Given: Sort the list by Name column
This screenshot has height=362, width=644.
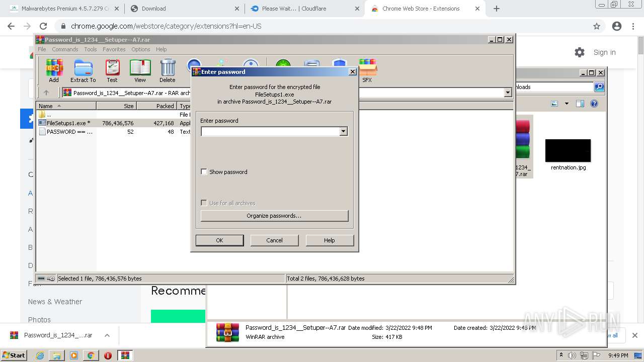Looking at the screenshot, I should click(x=66, y=106).
